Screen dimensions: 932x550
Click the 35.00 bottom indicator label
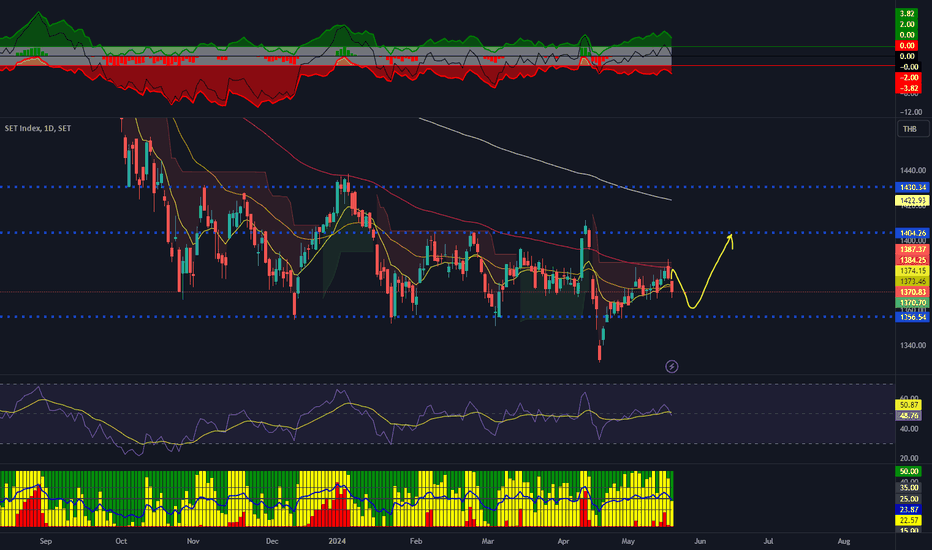tap(909, 488)
